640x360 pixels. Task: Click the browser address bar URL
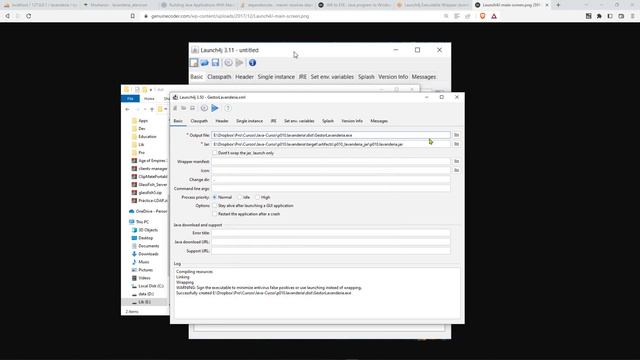pos(230,16)
